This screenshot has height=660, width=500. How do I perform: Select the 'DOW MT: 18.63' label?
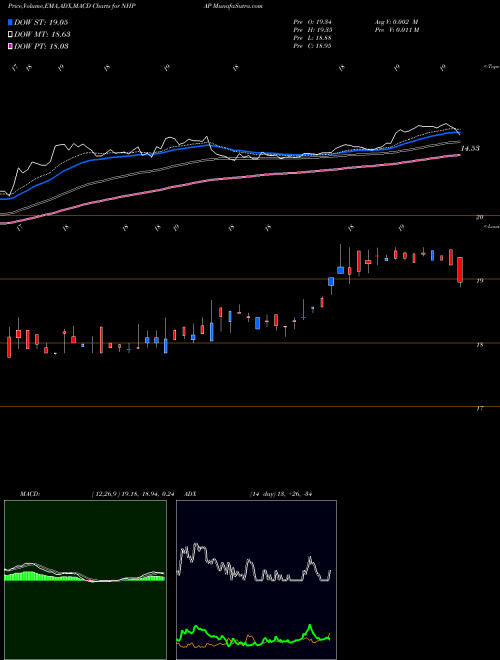coord(42,35)
